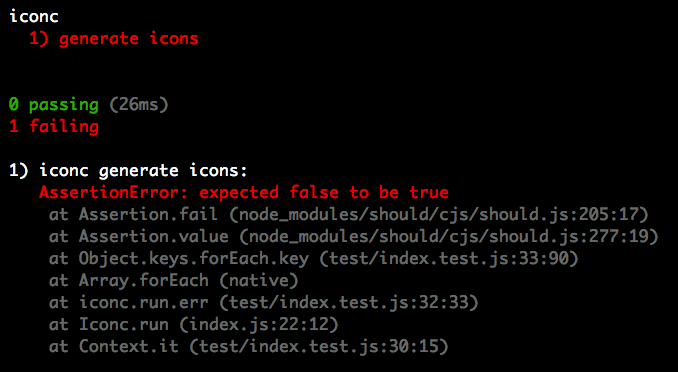
Task: Click the 'iconc' suite title at top
Action: coord(34,16)
